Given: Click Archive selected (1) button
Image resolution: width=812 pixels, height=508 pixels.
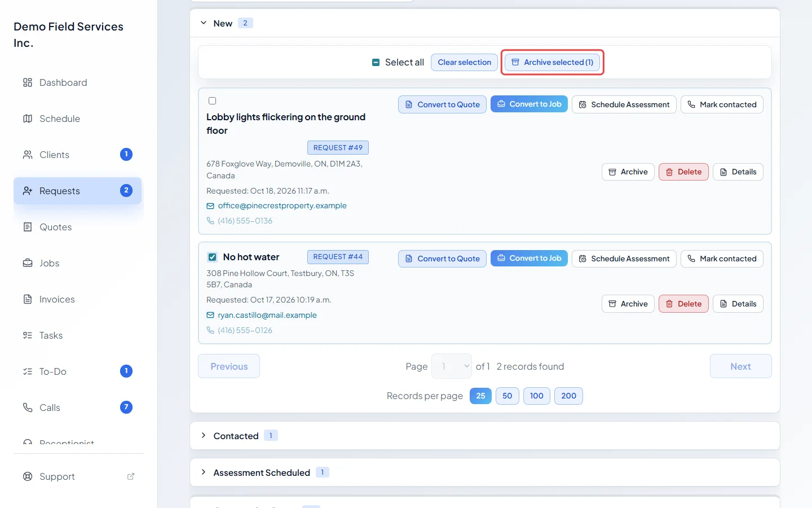Looking at the screenshot, I should coord(553,62).
